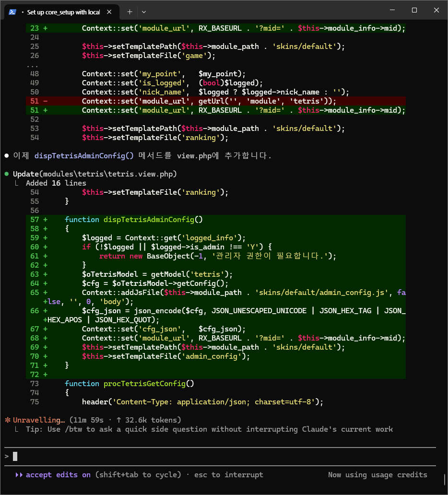
Task: Click the 'dispTetrisAdminConfig()' text in the message
Action: (x=84, y=155)
